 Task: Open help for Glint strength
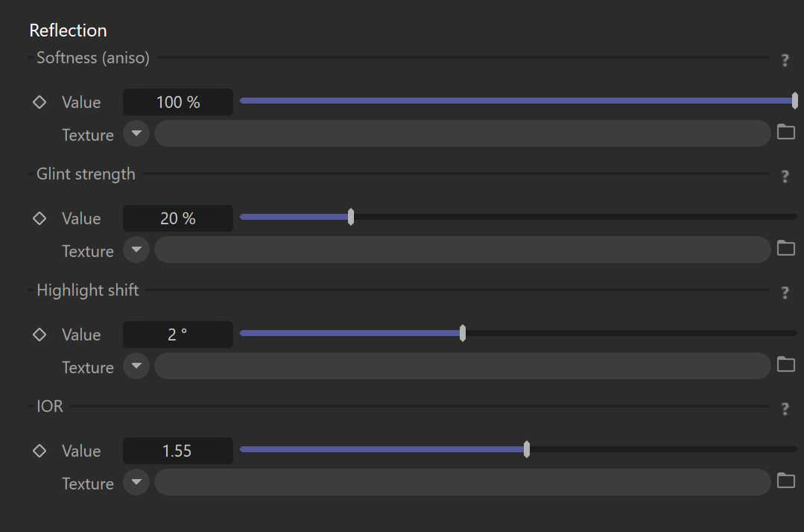785,177
